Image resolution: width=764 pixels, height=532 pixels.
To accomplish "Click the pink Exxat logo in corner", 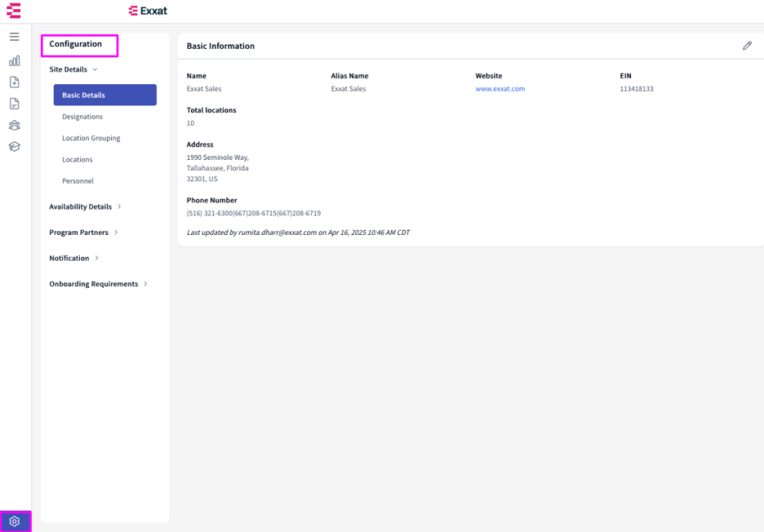I will [x=14, y=11].
